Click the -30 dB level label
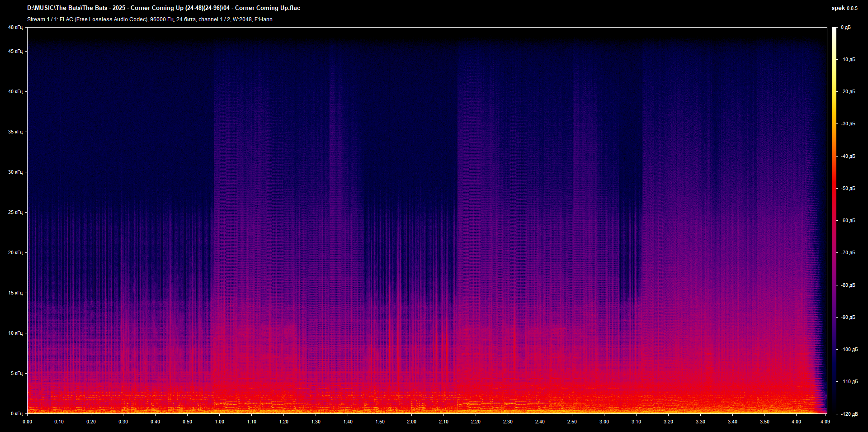The width and height of the screenshot is (868, 432). point(848,124)
